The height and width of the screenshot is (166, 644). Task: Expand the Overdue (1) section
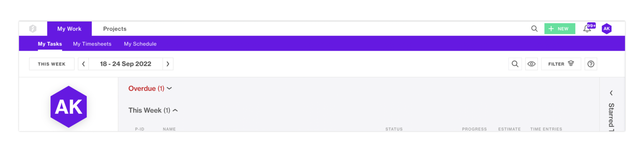tap(150, 89)
